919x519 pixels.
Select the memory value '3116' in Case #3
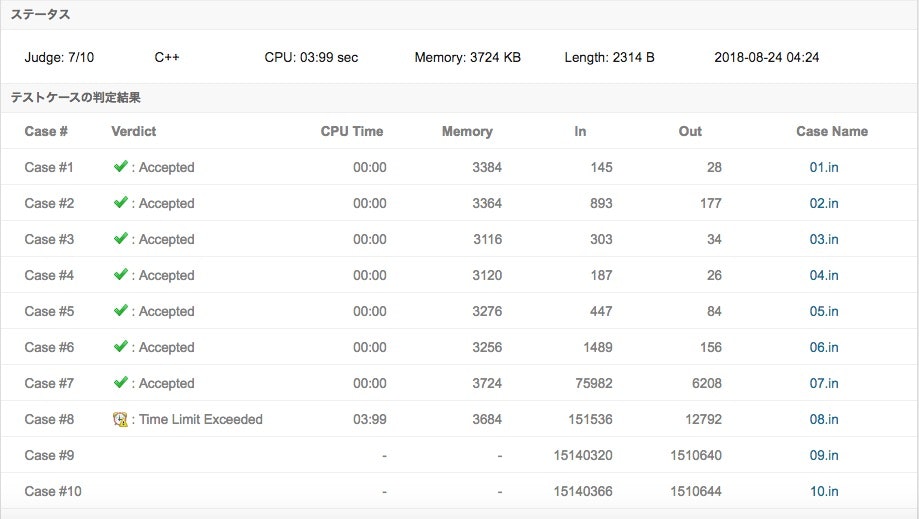coord(488,240)
